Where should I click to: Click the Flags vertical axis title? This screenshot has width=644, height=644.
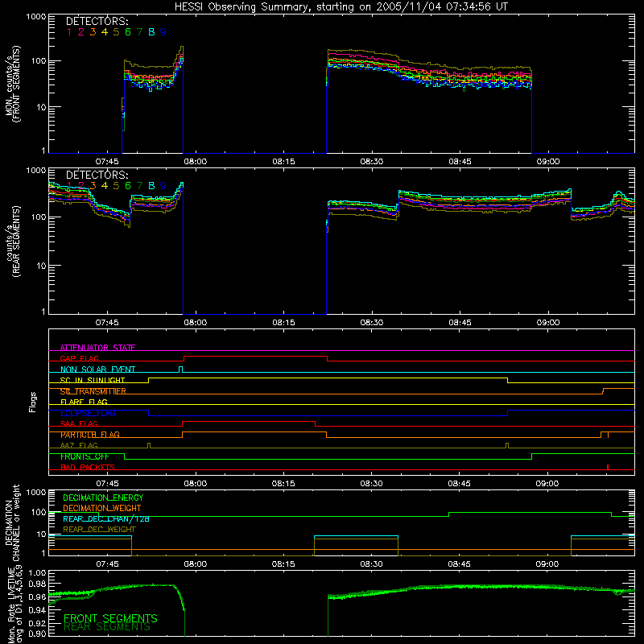[33, 402]
